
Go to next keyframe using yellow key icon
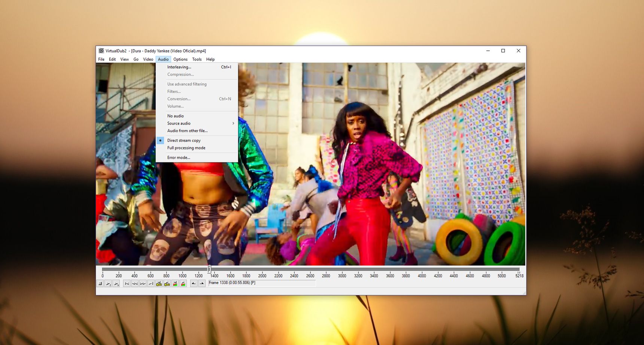(x=167, y=284)
